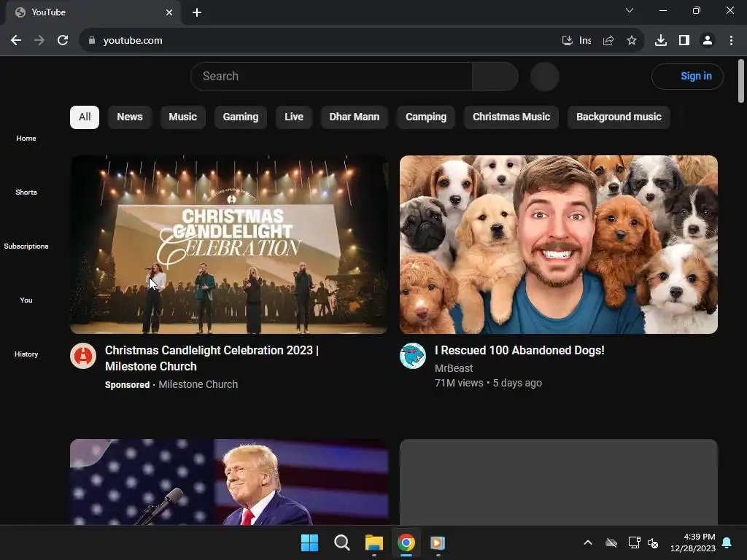This screenshot has height=560, width=747.
Task: Open the Trump flag video thumbnail
Action: [x=229, y=482]
